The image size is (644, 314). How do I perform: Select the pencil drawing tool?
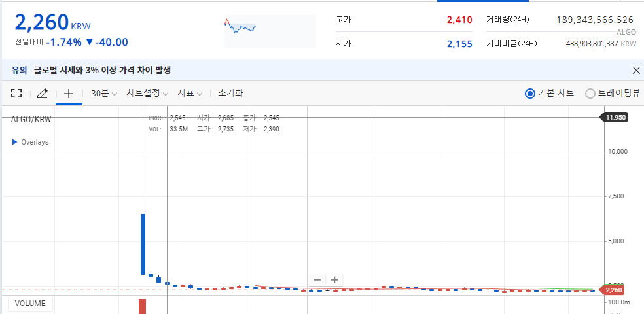point(42,93)
